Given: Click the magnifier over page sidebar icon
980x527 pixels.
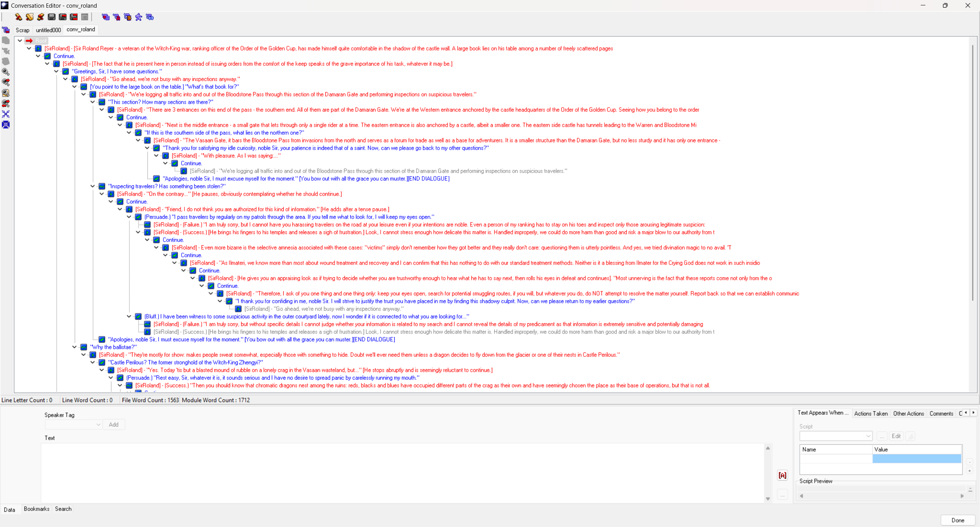Looking at the screenshot, I should pyautogui.click(x=6, y=93).
